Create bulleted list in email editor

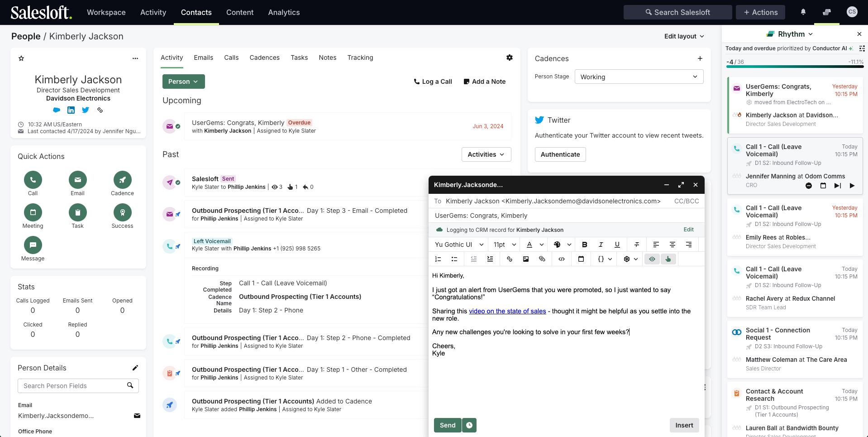454,259
